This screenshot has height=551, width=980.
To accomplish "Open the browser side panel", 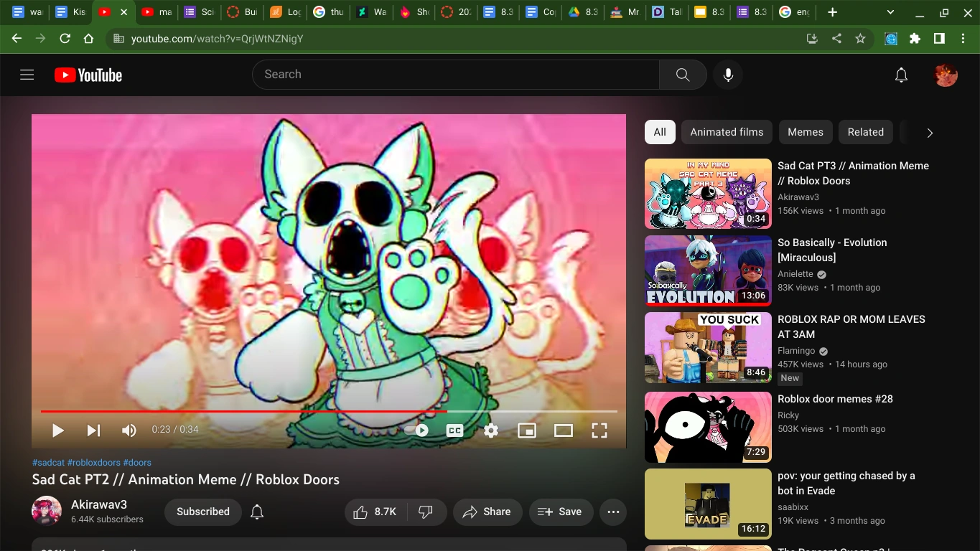I will pyautogui.click(x=939, y=39).
